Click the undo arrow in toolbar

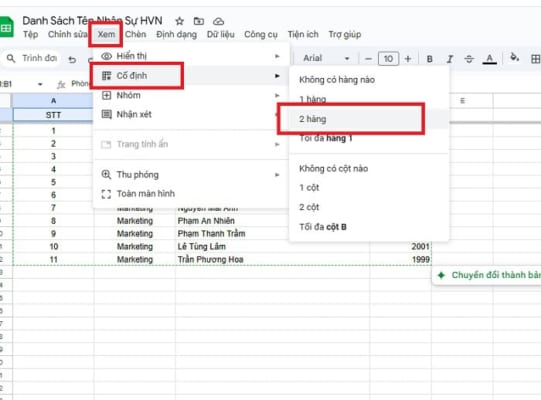pos(72,60)
